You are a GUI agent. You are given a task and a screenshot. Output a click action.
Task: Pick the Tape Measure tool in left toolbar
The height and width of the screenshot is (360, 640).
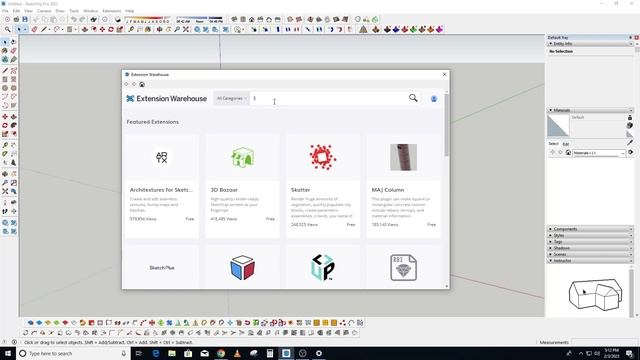(x=5, y=145)
